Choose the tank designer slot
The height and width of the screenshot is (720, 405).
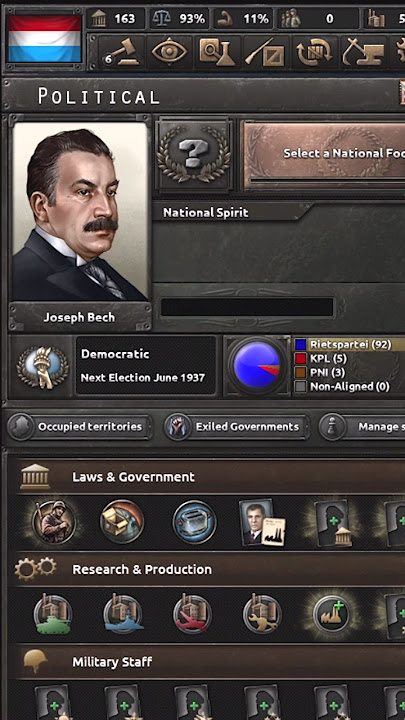[53, 614]
